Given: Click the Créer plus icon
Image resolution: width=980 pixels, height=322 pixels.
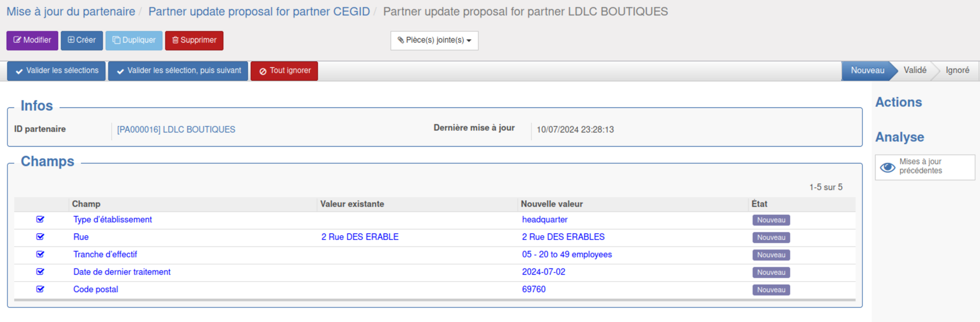Looking at the screenshot, I should point(71,40).
